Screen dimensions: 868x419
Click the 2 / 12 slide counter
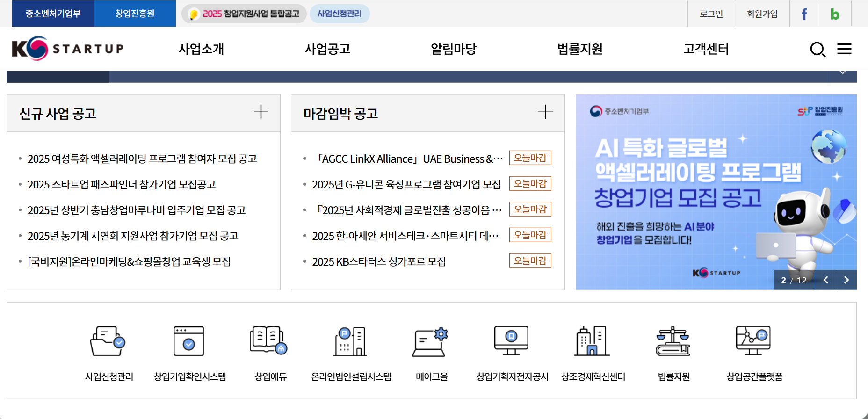click(794, 280)
